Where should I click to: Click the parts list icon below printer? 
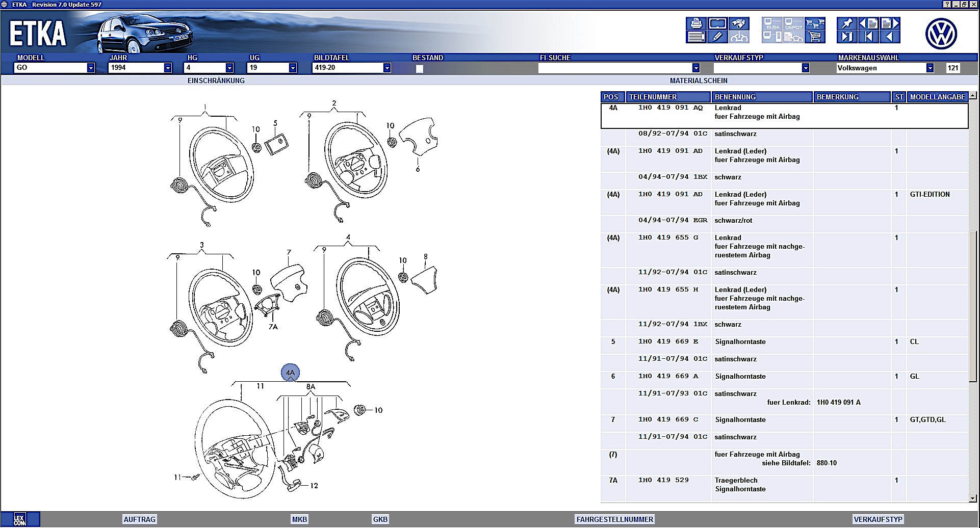(x=696, y=37)
